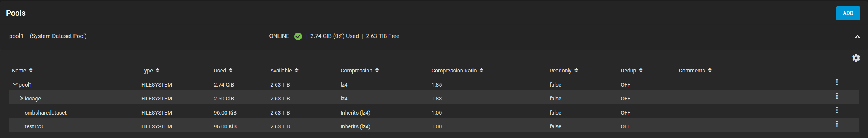This screenshot has height=138, width=868.
Task: Select the smbsharedataset row name
Action: pos(45,113)
